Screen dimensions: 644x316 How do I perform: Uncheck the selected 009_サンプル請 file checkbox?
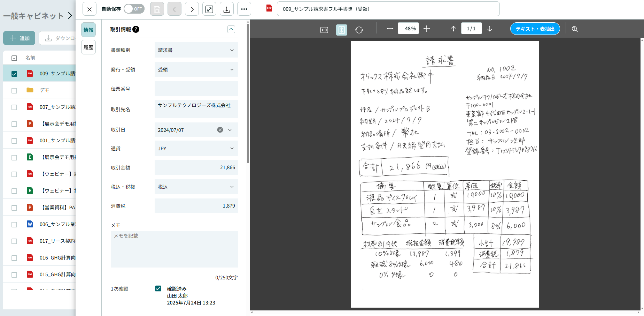coord(14,74)
